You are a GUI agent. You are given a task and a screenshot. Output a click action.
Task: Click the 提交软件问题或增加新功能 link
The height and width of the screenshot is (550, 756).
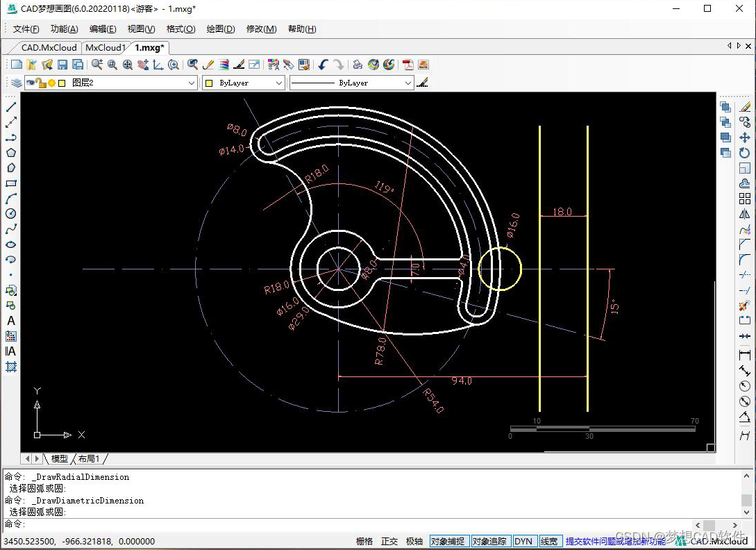615,541
